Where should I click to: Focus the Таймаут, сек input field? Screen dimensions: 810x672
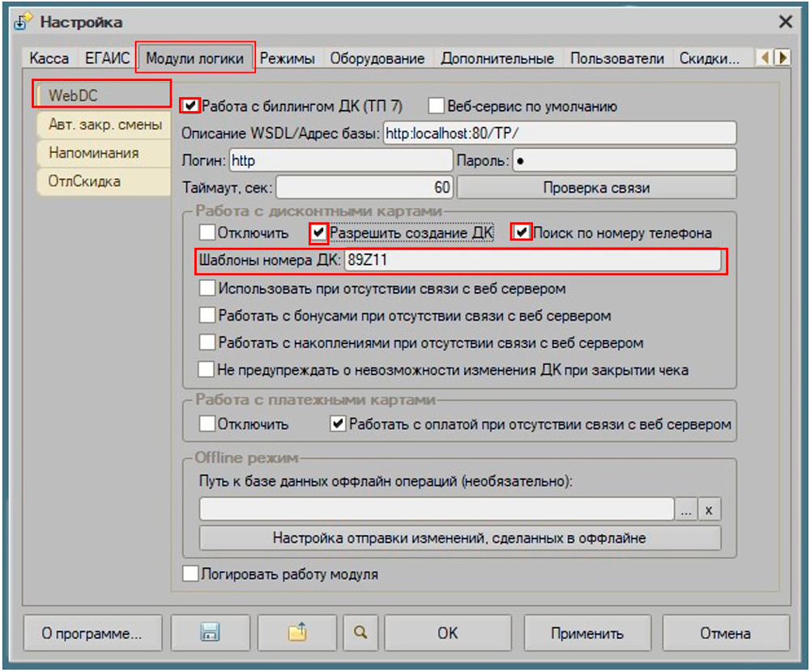pos(364,188)
